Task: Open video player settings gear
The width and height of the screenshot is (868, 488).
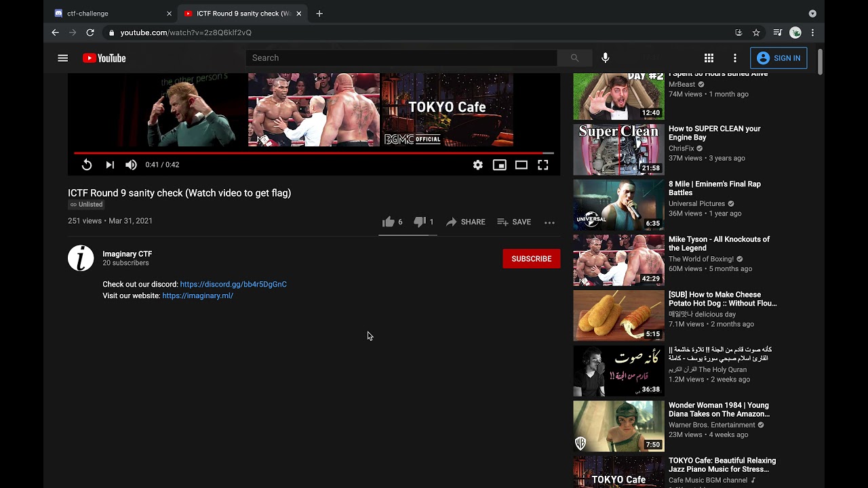Action: point(478,165)
